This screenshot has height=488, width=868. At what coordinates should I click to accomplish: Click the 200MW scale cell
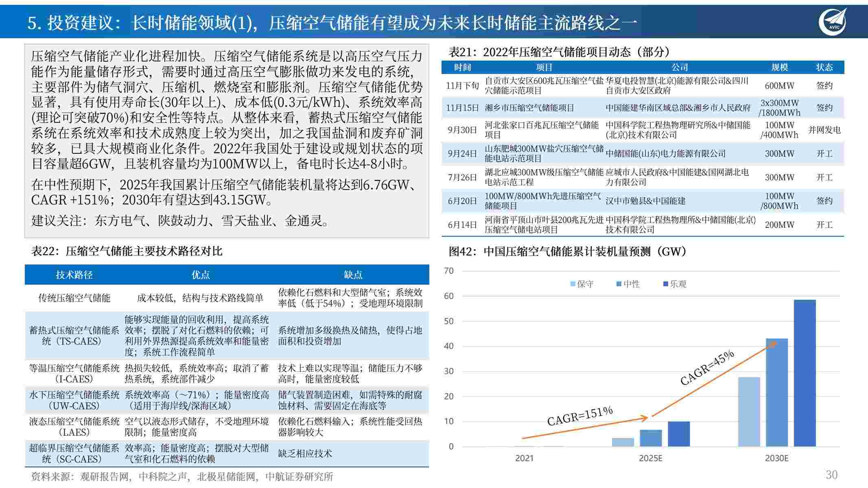tap(780, 224)
